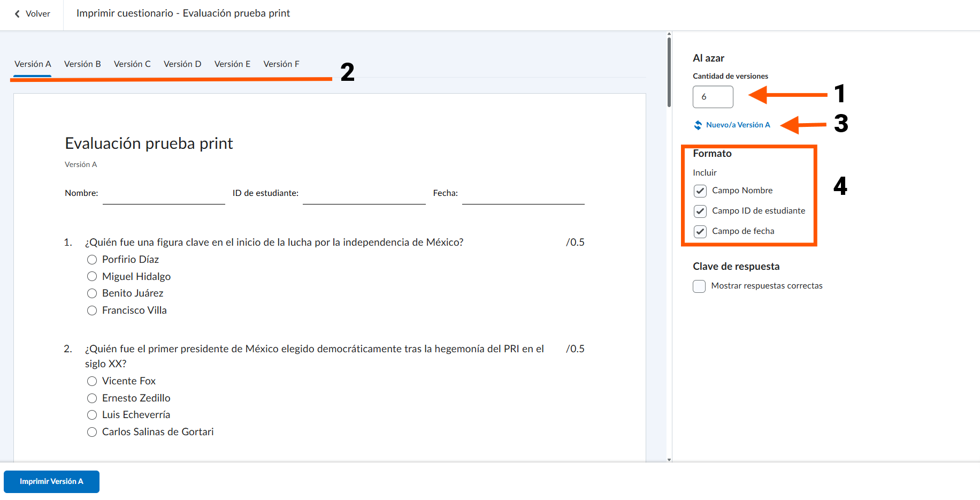Click the Clave de respuesta heading
980x500 pixels.
[736, 267]
